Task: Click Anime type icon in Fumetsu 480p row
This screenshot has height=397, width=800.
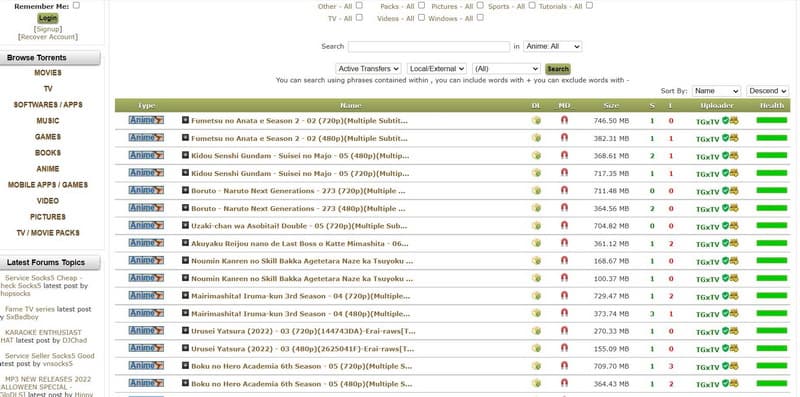Action: point(146,138)
